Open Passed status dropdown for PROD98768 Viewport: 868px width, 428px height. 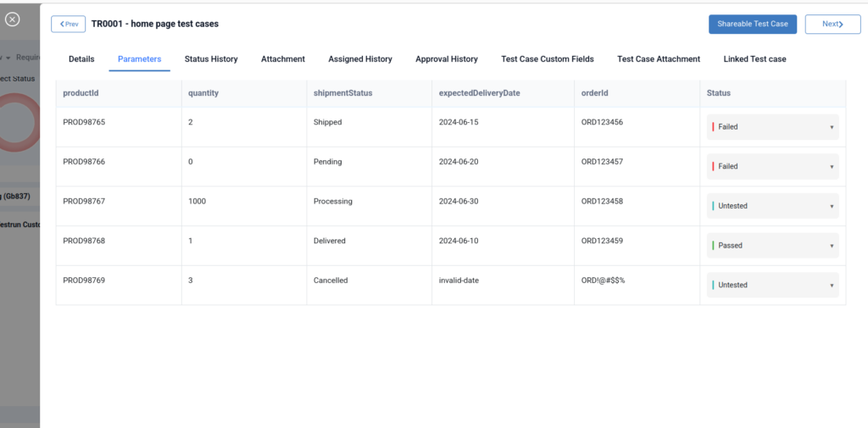(x=773, y=246)
